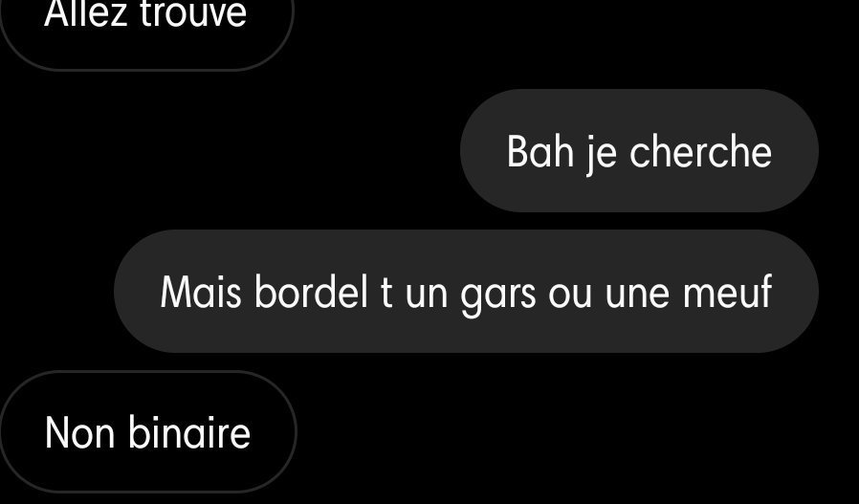This screenshot has width=859, height=504.
Task: Click the word "cherche" in sent message
Action: tap(700, 152)
